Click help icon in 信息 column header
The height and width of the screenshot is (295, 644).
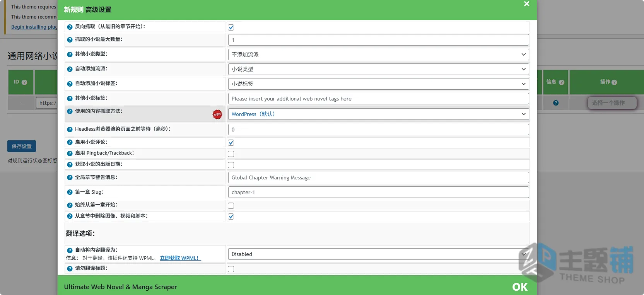[x=562, y=82]
